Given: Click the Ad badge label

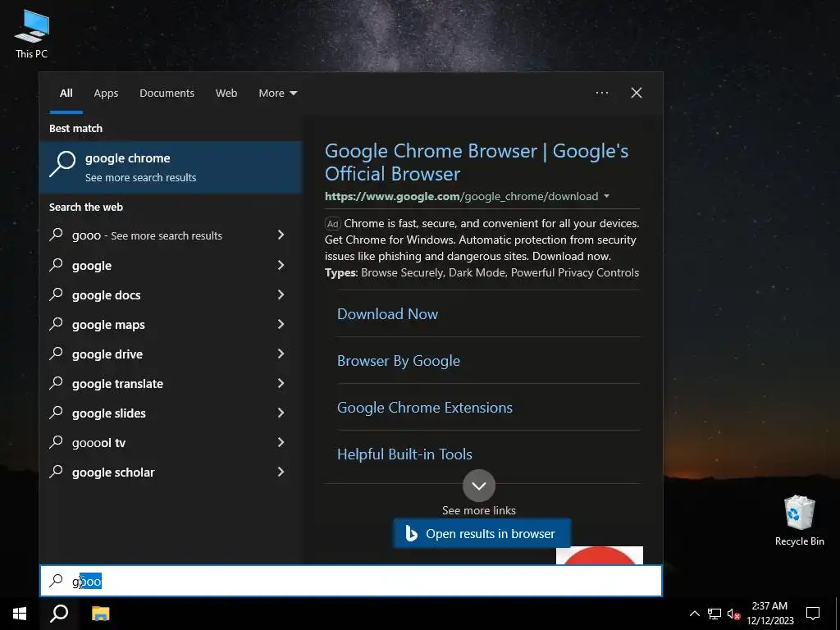Looking at the screenshot, I should pyautogui.click(x=333, y=224).
